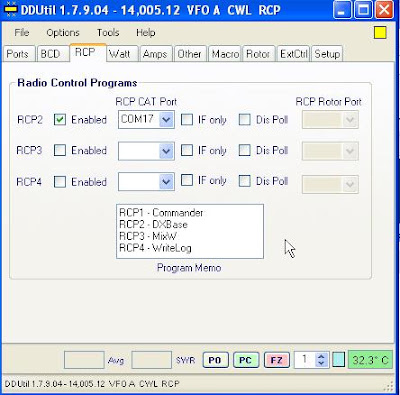This screenshot has height=395, width=400.
Task: Minimize the DDUtil window
Action: 342,9
